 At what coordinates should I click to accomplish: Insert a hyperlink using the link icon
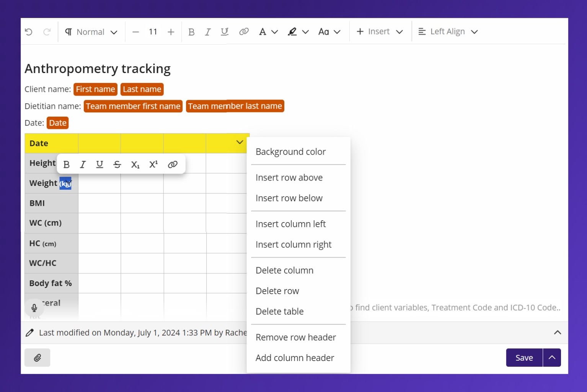(173, 164)
